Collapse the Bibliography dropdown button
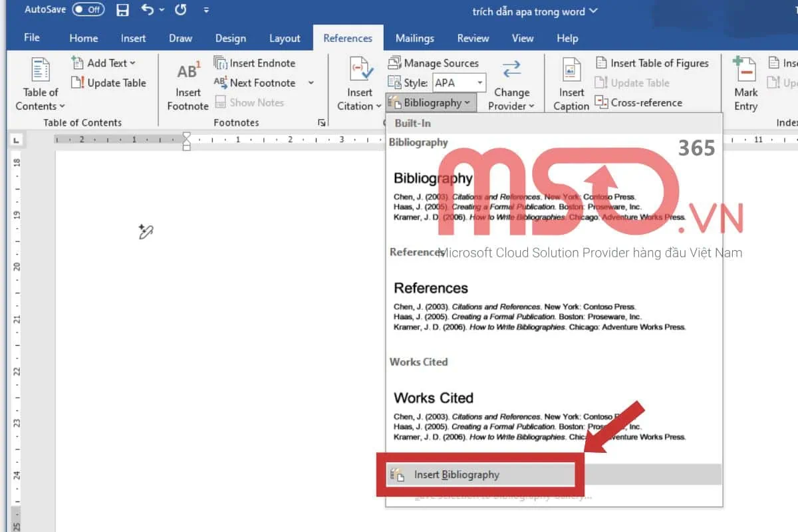This screenshot has width=798, height=532. [430, 103]
